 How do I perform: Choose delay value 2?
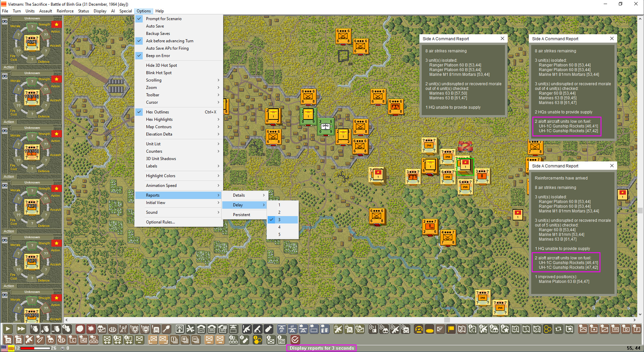pyautogui.click(x=283, y=212)
